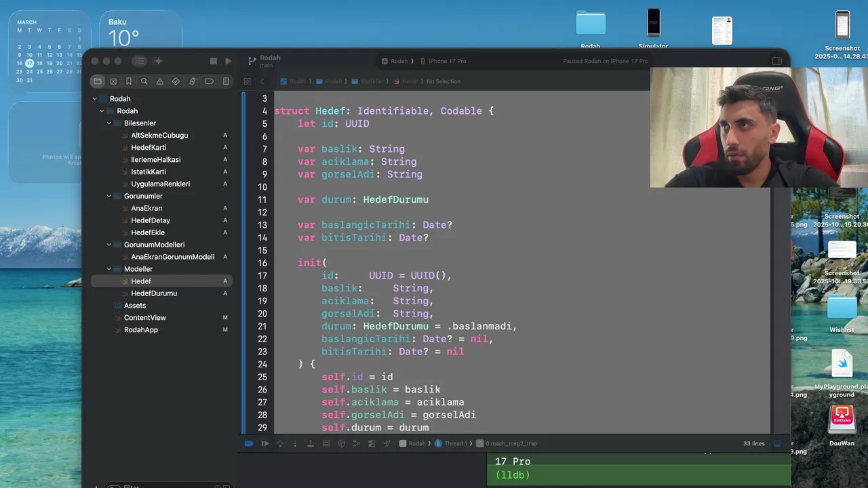
Task: Collapse the Bilesenler folder disclosure
Action: click(x=109, y=123)
